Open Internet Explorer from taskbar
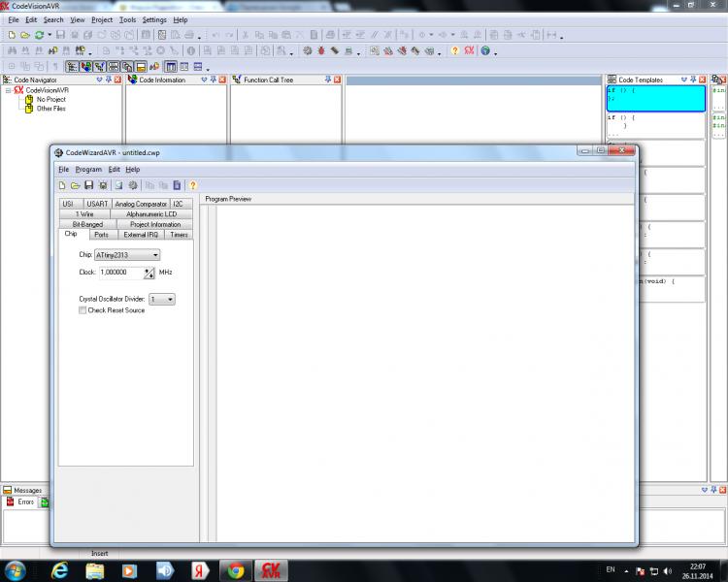 [59, 570]
